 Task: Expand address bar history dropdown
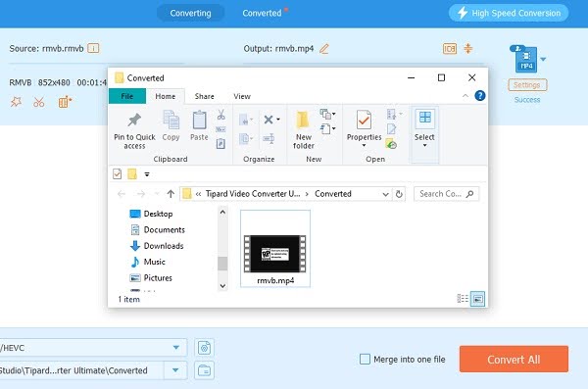pos(385,194)
